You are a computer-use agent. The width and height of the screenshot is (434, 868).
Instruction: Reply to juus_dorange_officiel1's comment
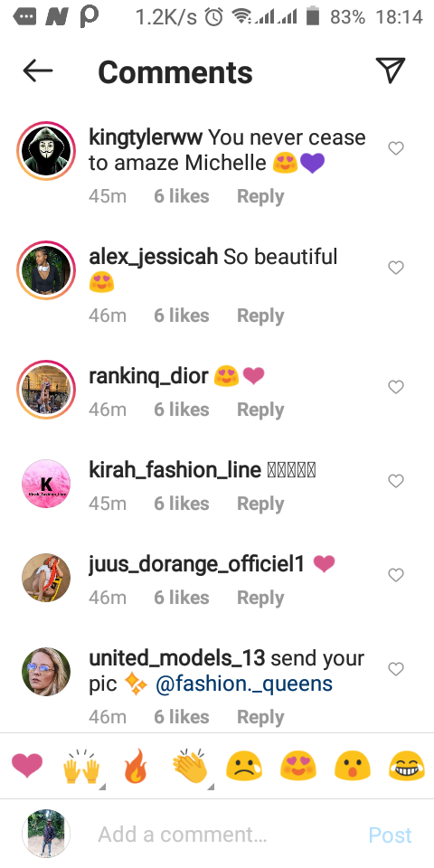(260, 598)
